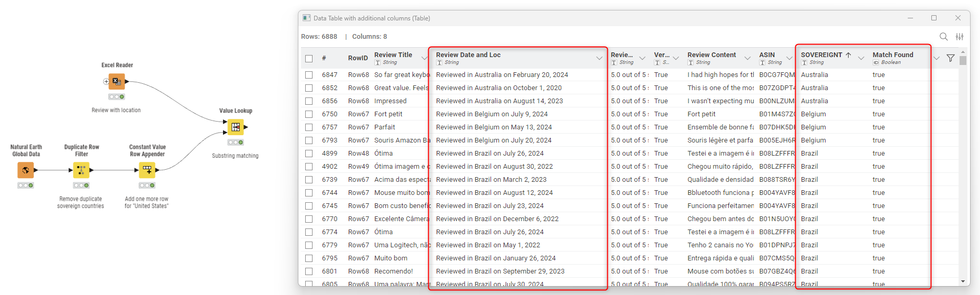Toggle the select-all rows header checkbox
The image size is (980, 295).
pyautogui.click(x=309, y=59)
